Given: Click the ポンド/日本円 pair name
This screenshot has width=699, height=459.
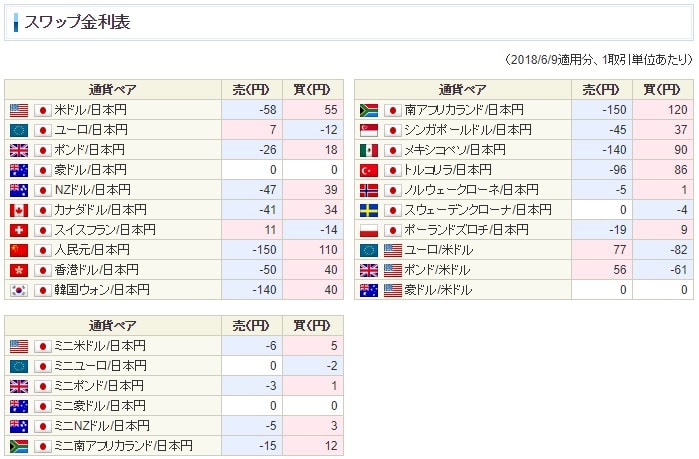Looking at the screenshot, I should coord(90,150).
